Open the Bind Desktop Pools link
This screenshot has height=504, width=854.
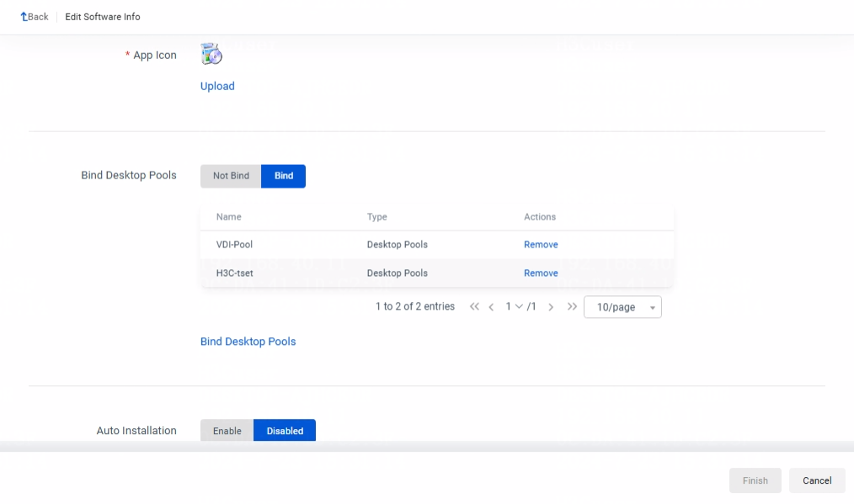pyautogui.click(x=248, y=342)
